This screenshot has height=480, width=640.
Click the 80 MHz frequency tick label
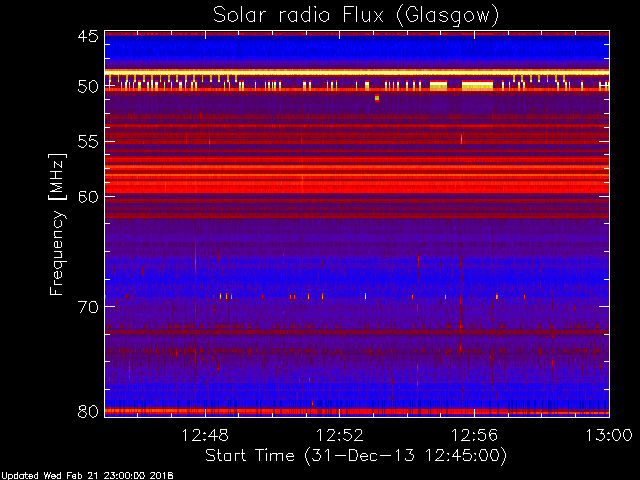point(87,410)
